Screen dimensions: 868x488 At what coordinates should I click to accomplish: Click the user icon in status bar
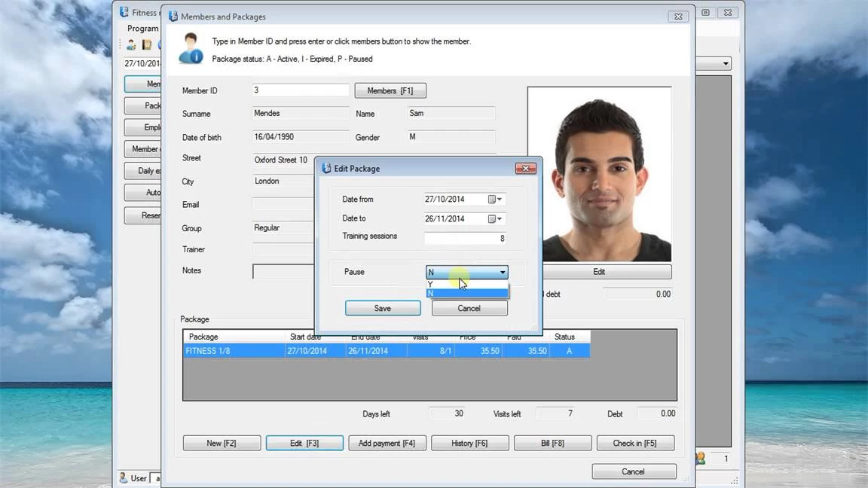point(124,478)
